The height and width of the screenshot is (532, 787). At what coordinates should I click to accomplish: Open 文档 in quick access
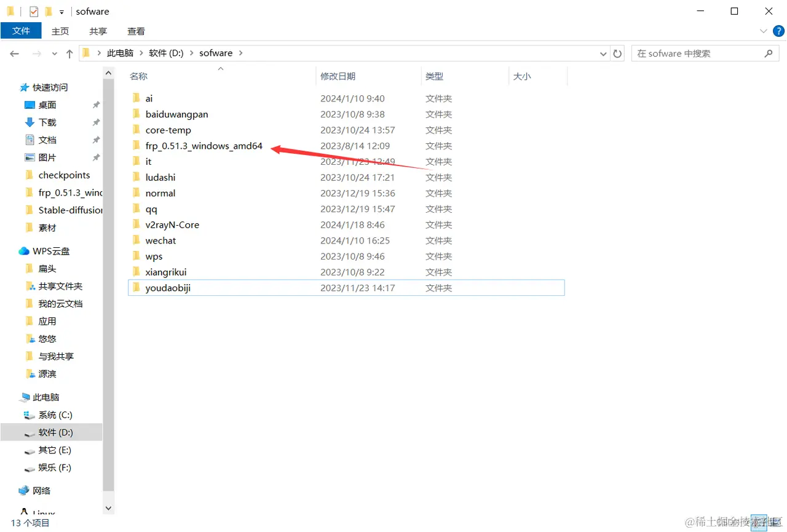pos(47,140)
